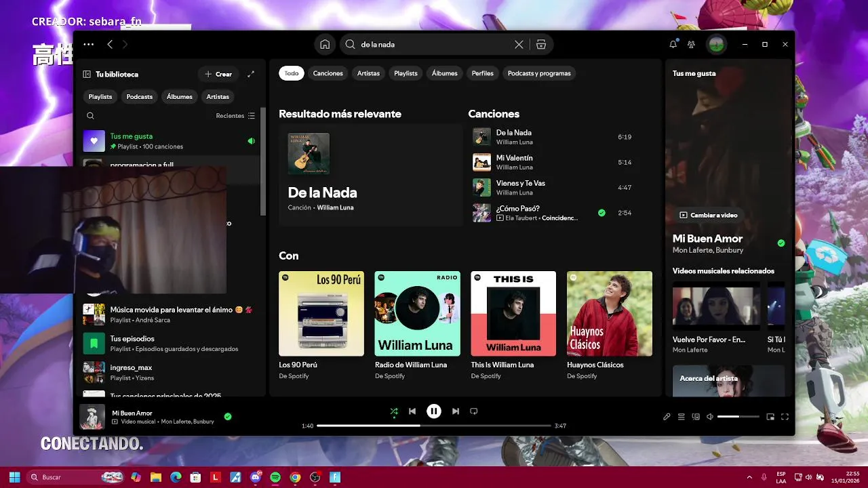Toggle repeat mode

click(474, 411)
